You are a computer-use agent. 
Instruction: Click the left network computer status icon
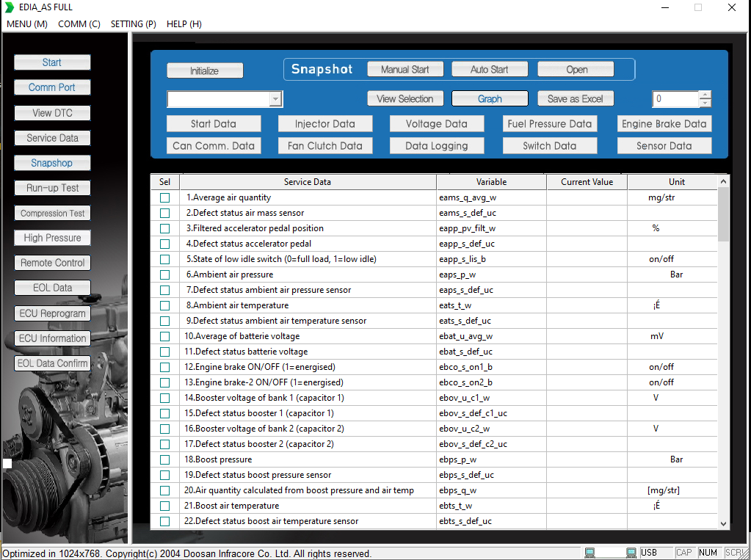(589, 553)
